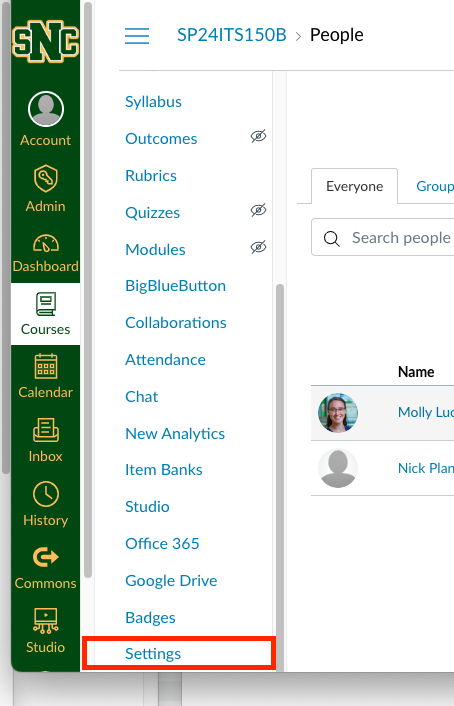This screenshot has width=454, height=706.
Task: Select the Everyone tab
Action: [354, 186]
